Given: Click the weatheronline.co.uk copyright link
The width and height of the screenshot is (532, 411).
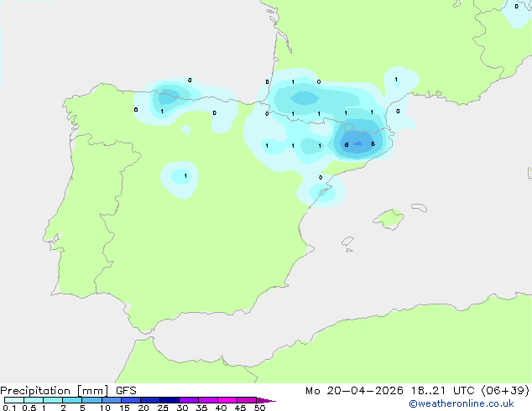Looking at the screenshot, I should 462,403.
